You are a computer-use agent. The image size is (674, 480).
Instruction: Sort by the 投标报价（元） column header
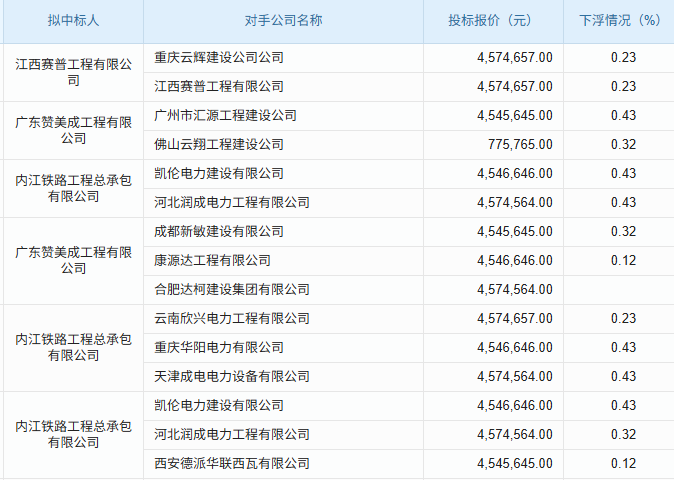coord(490,21)
